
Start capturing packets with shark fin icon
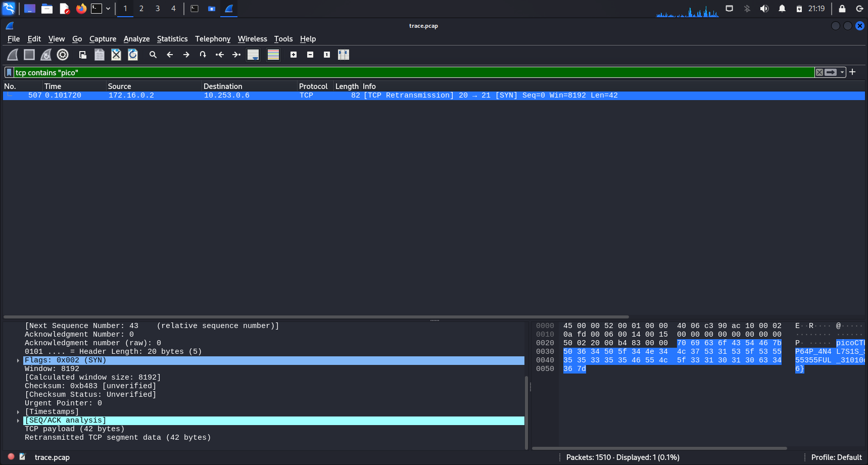pyautogui.click(x=13, y=55)
